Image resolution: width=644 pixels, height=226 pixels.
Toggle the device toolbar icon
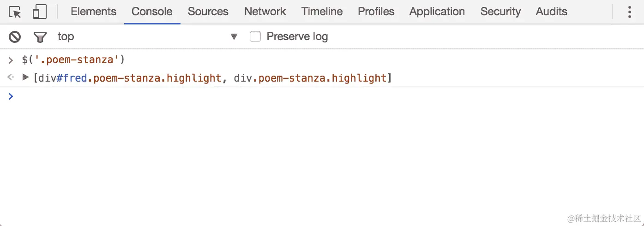click(x=40, y=12)
